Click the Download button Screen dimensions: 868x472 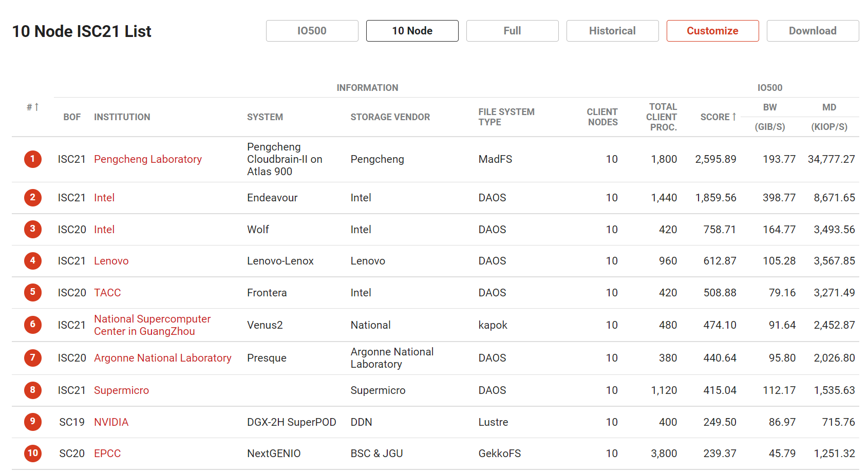coord(813,31)
